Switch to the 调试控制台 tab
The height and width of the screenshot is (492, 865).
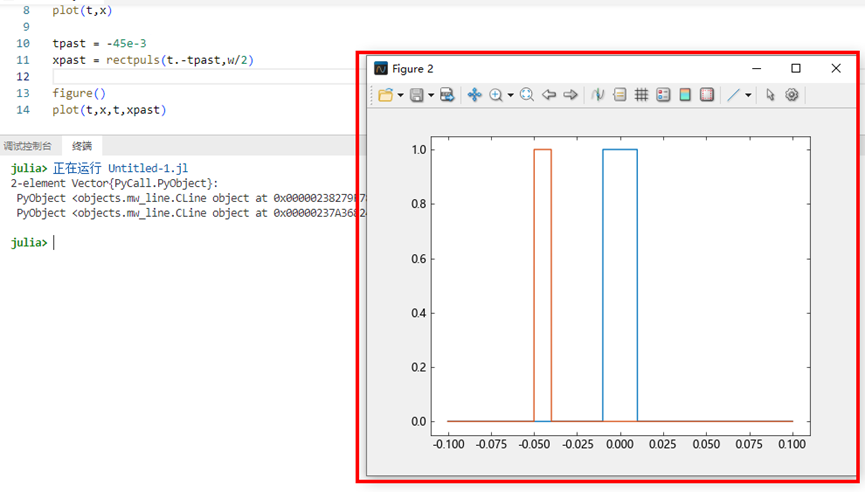[27, 146]
